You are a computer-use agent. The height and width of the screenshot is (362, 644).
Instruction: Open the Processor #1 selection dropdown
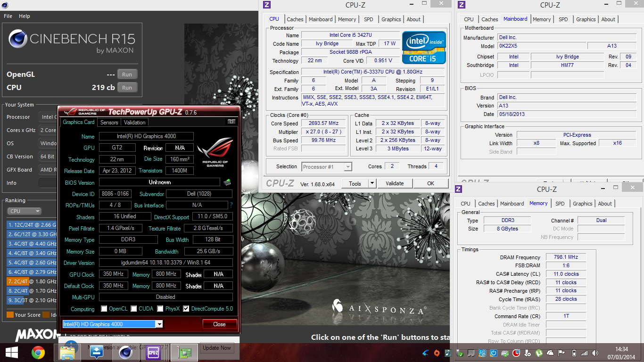click(326, 167)
